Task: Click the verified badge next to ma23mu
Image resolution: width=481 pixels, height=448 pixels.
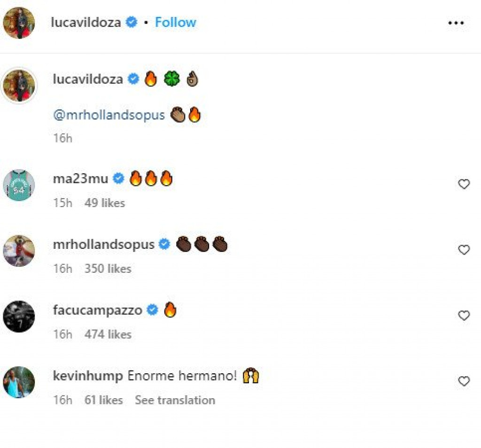Action: 119,178
